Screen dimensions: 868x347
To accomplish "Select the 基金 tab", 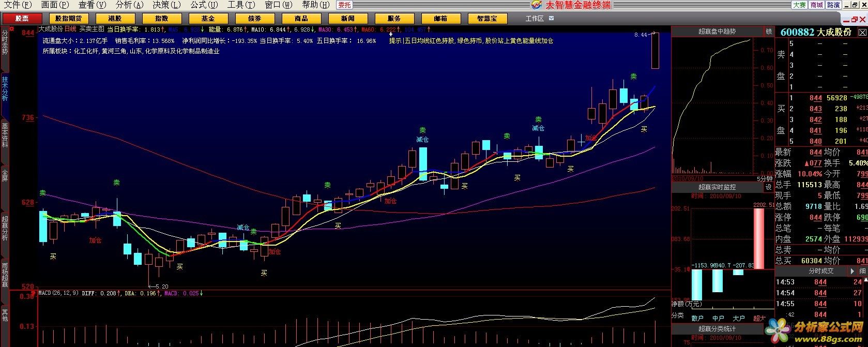I will [x=208, y=19].
